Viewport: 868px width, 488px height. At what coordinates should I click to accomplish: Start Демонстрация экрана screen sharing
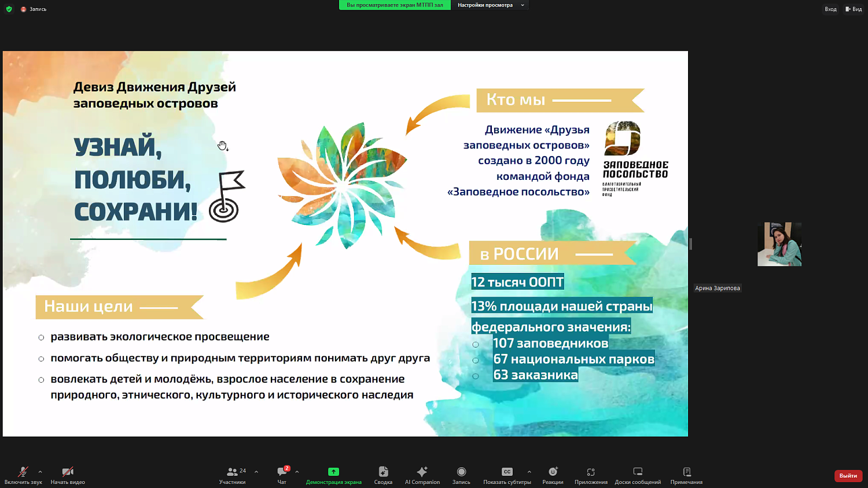pyautogui.click(x=333, y=475)
